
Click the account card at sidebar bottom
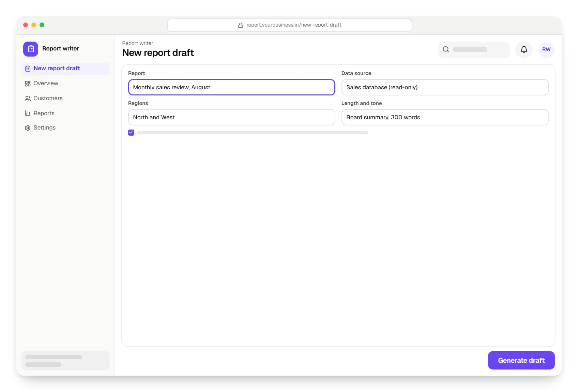65,361
